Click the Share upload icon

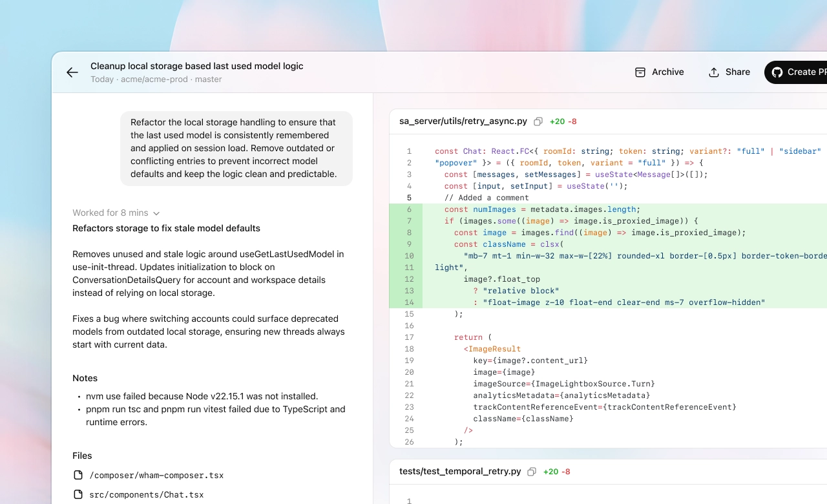coord(714,72)
